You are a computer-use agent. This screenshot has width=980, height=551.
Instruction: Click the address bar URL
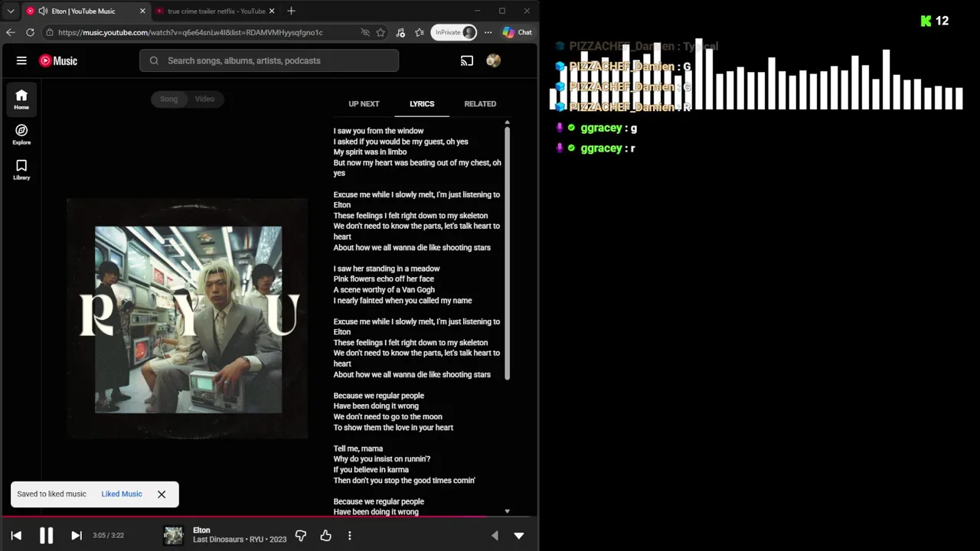191,32
